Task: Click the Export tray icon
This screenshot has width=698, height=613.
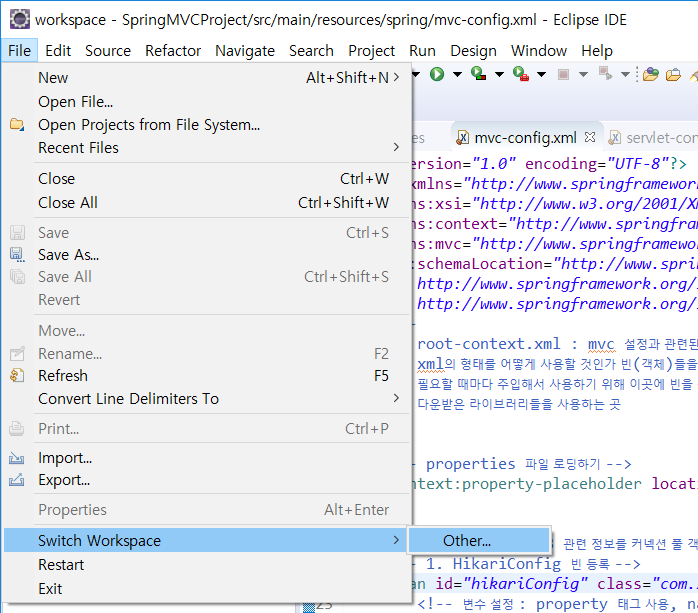Action: [17, 480]
